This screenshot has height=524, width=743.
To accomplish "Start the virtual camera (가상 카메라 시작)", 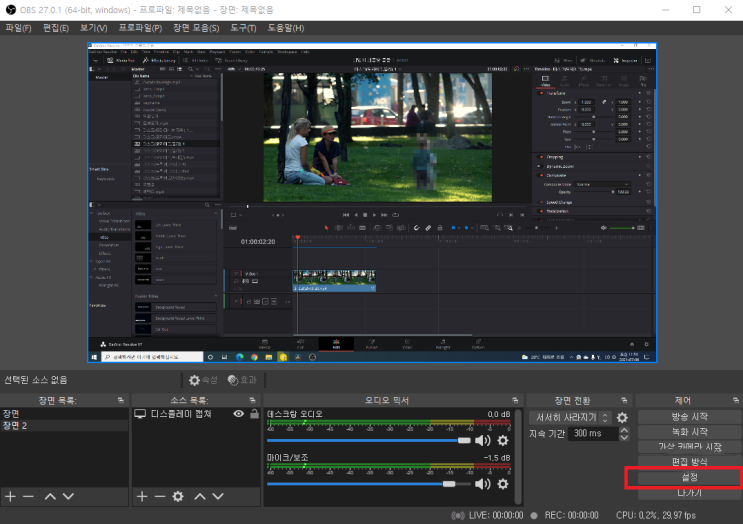I will point(689,447).
